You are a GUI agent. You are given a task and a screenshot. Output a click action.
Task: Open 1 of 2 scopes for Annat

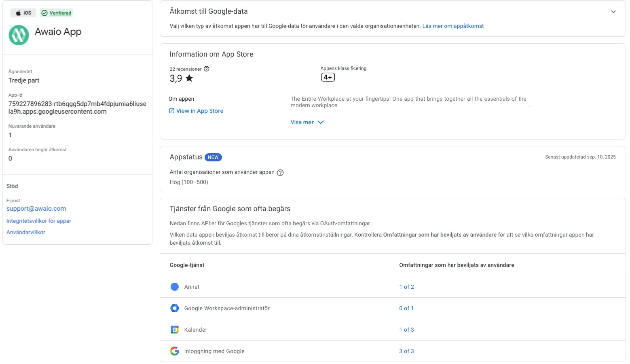pos(406,287)
